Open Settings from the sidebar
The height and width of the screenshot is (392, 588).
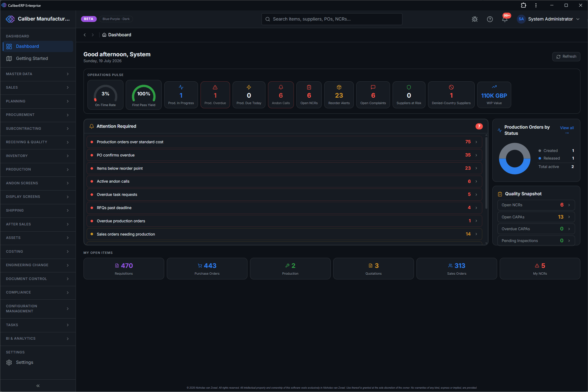pos(38,362)
